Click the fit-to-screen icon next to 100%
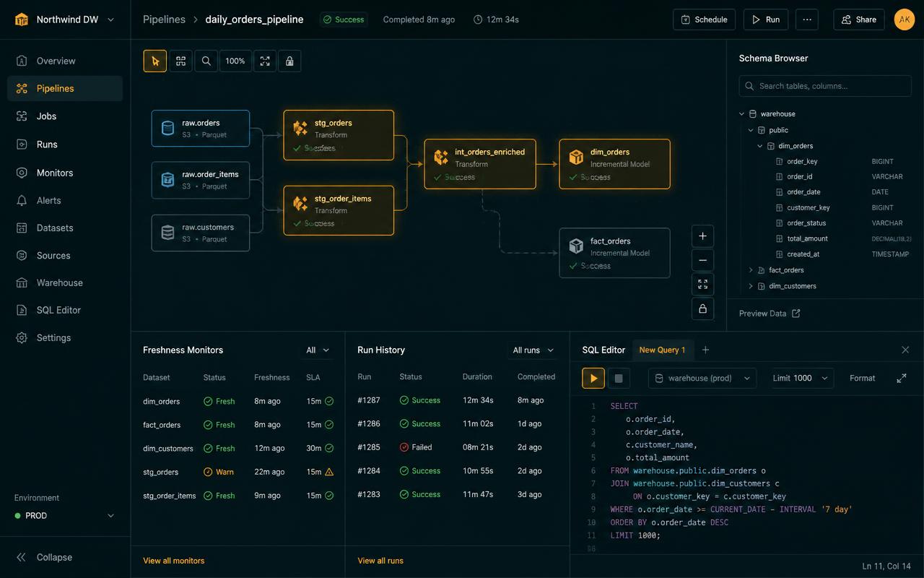Image resolution: width=924 pixels, height=578 pixels. coord(265,61)
